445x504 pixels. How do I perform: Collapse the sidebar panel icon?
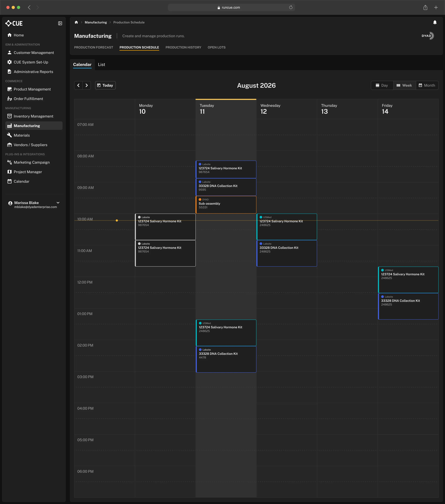coord(60,23)
